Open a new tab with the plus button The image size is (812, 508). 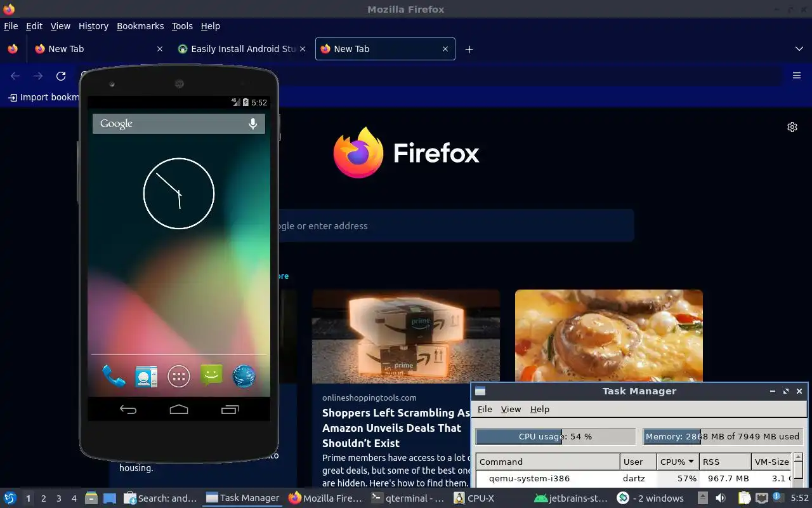469,49
